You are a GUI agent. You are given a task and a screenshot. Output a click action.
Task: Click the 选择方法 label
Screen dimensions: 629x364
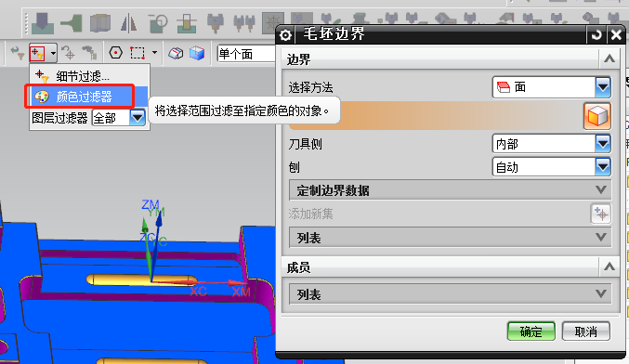coord(310,87)
